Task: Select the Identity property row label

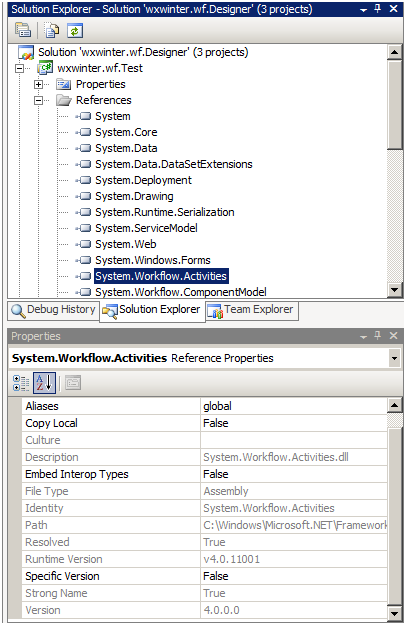Action: coord(44,508)
